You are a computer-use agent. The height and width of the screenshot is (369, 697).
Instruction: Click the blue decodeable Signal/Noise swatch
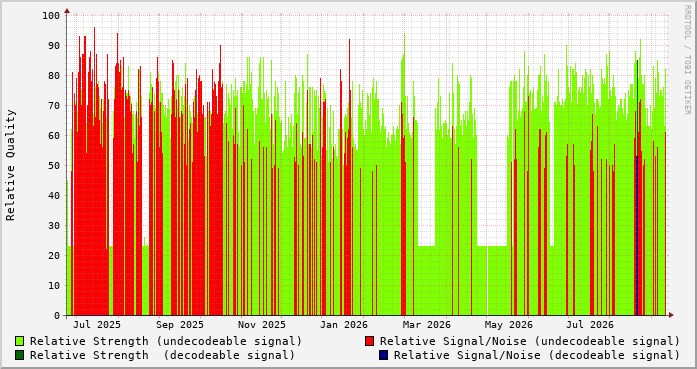coord(383,355)
